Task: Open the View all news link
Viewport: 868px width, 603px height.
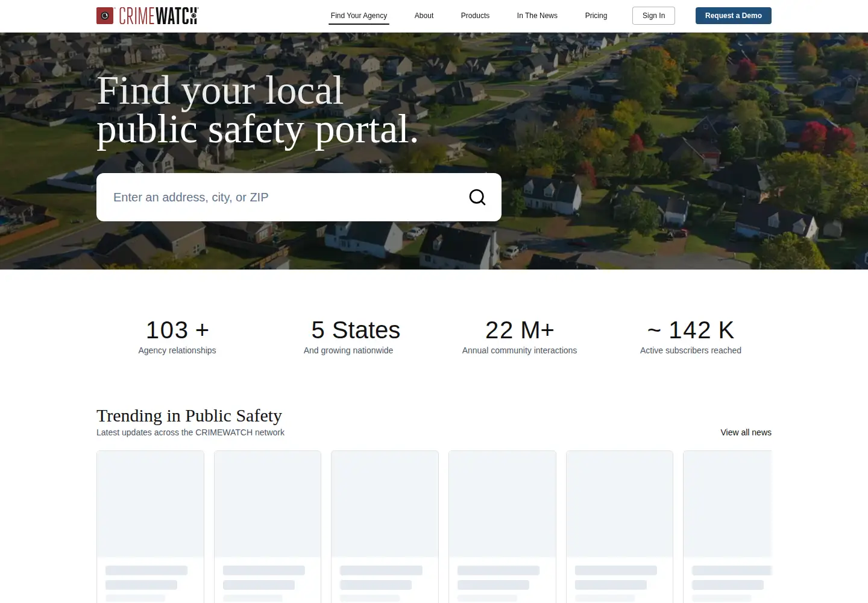Action: point(746,432)
